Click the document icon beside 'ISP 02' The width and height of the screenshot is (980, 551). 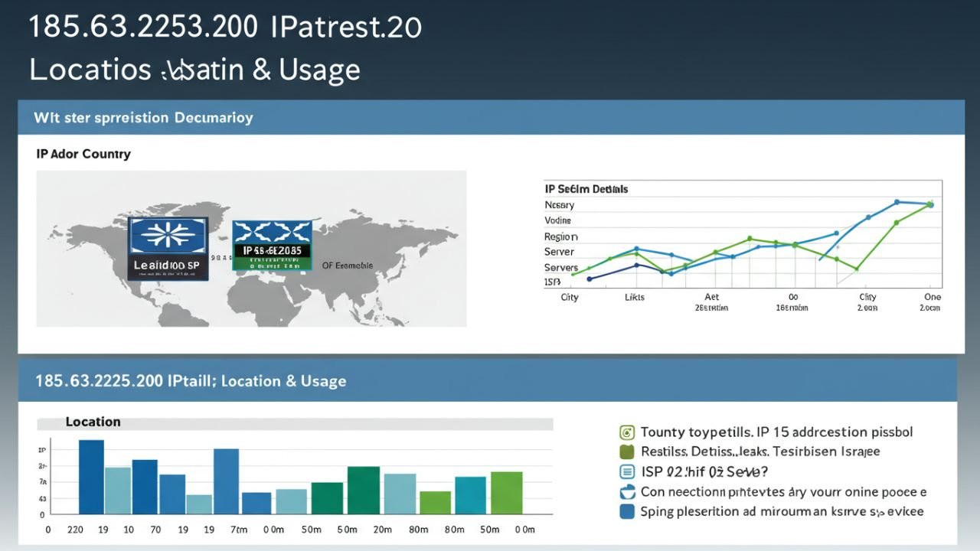(x=627, y=472)
